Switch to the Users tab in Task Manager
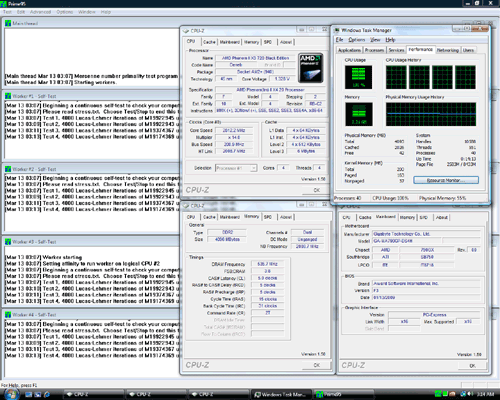This screenshot has width=500, height=400. [x=468, y=50]
